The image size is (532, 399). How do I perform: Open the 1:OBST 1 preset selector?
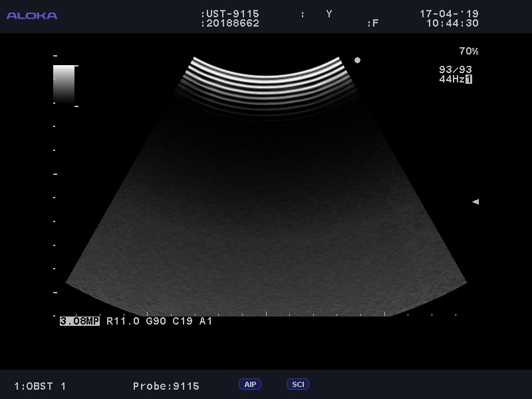point(40,386)
